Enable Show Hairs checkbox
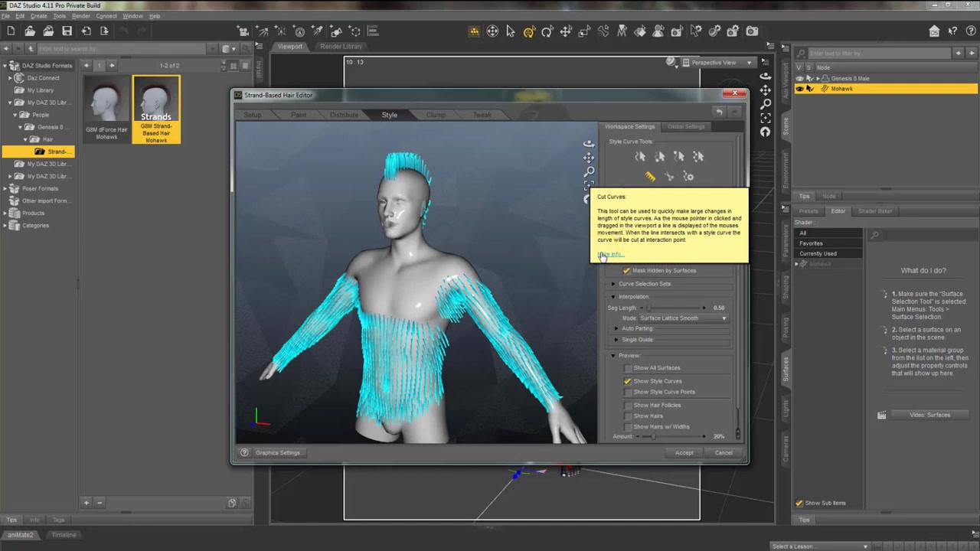Image resolution: width=980 pixels, height=551 pixels. (x=628, y=416)
